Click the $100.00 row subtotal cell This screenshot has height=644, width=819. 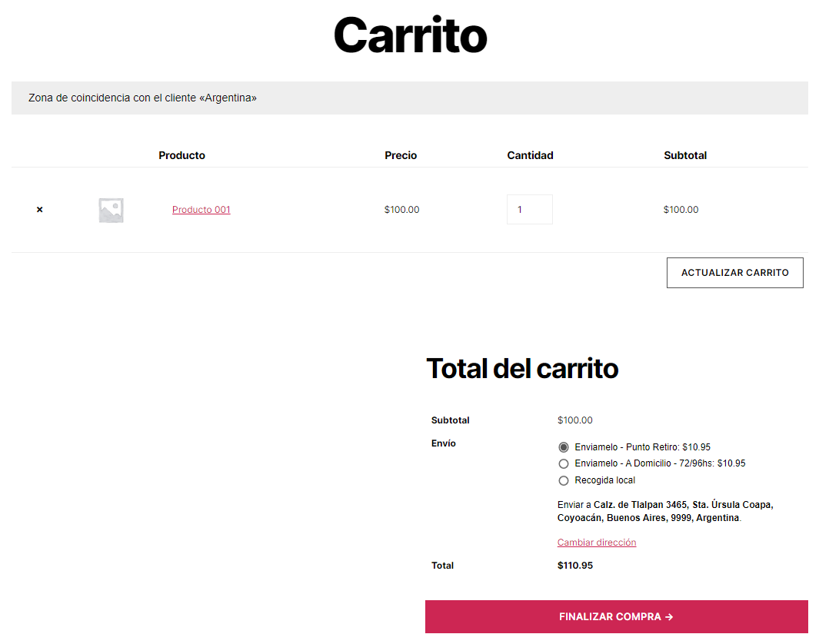pyautogui.click(x=681, y=209)
